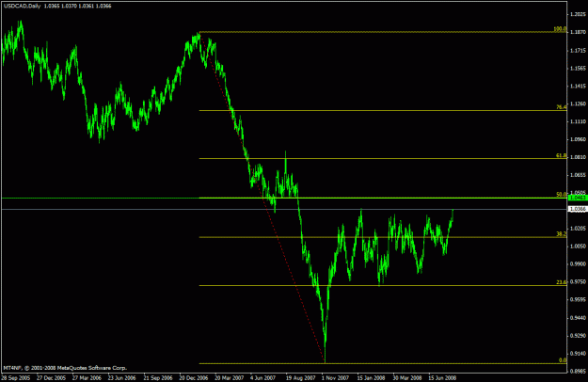This screenshot has height=382, width=588.
Task: Click the 21 Sep 2006 date label
Action: (x=158, y=378)
